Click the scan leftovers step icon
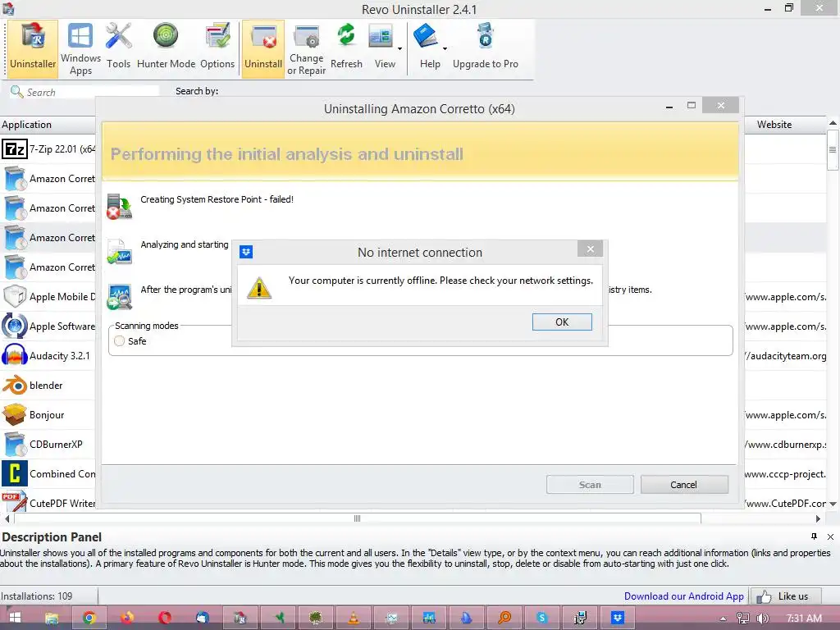Screen dimensions: 840x630 pyautogui.click(x=119, y=297)
